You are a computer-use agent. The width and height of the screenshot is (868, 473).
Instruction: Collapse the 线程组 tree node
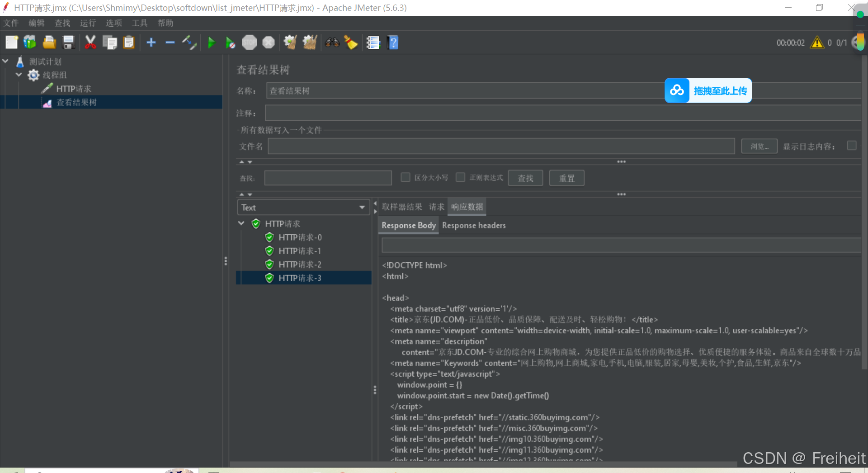[x=19, y=75]
